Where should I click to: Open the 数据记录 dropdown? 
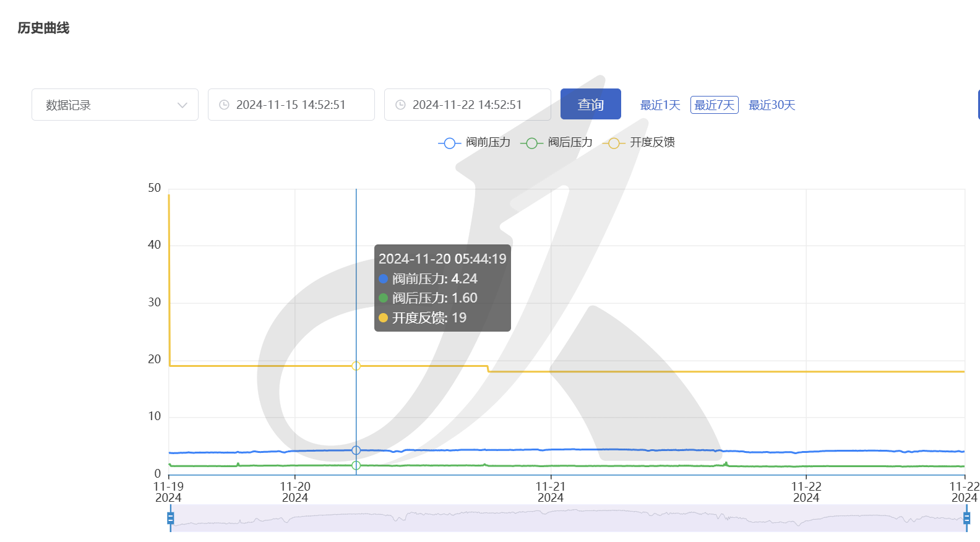115,105
